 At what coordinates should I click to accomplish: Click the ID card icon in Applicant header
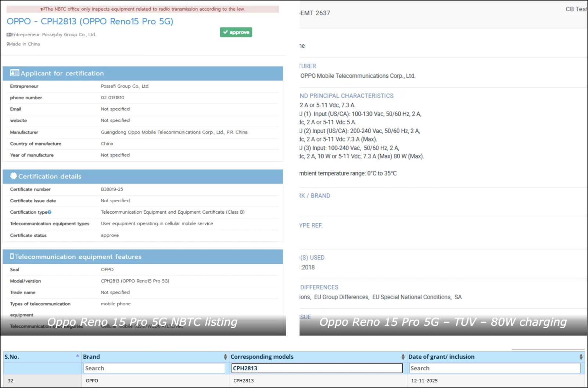15,73
